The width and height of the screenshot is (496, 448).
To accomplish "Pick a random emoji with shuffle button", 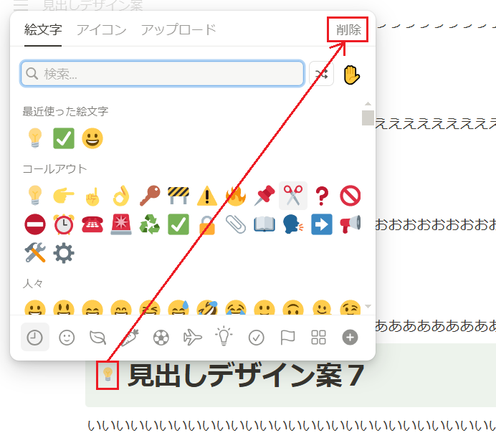I will [321, 74].
